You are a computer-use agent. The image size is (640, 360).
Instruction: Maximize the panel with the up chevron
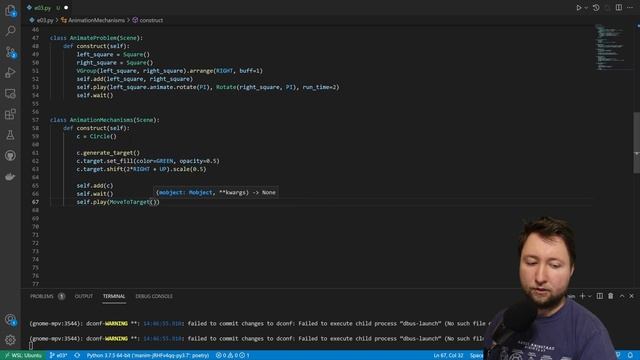622,296
